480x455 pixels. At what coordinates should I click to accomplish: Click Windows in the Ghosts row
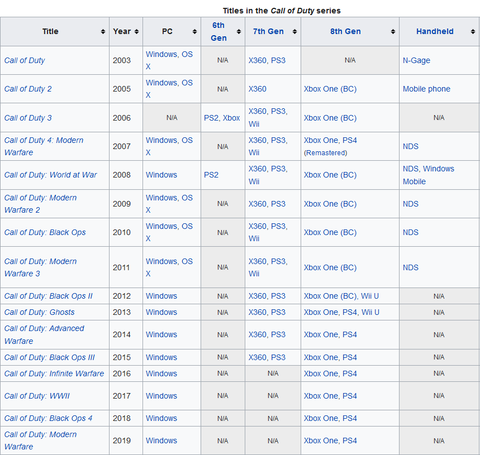(x=161, y=312)
